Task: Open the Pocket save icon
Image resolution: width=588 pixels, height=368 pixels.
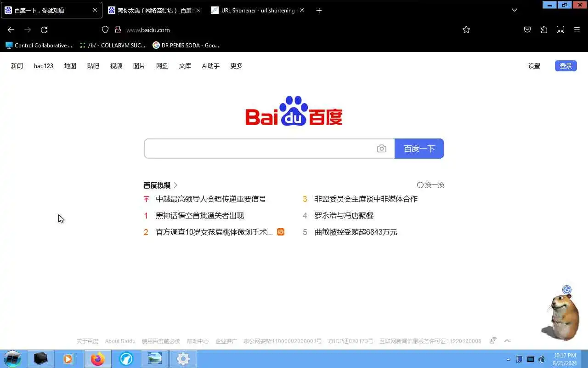Action: coord(527,30)
